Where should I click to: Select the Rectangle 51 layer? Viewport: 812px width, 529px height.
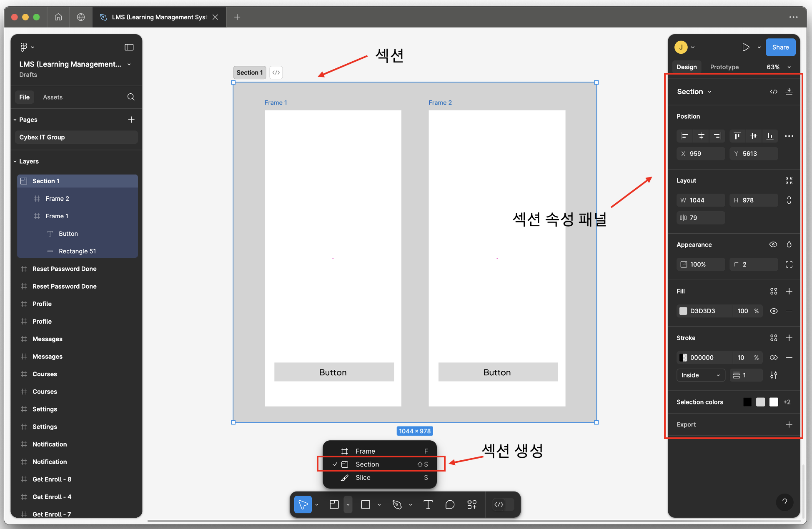click(77, 251)
